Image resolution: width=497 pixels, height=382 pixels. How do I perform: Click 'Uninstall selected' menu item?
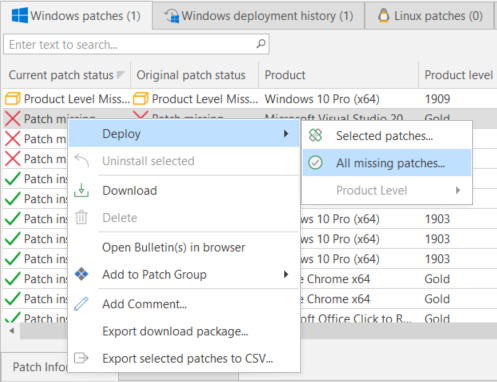pos(184,161)
